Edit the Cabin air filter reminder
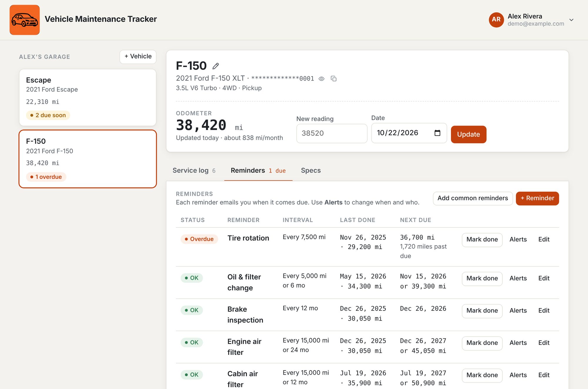Image resolution: width=588 pixels, height=389 pixels. click(x=544, y=375)
